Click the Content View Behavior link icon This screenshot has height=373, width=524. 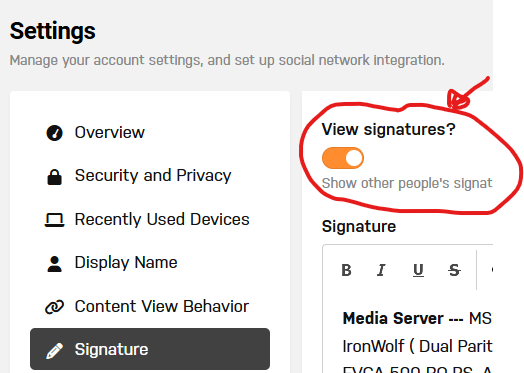[54, 307]
